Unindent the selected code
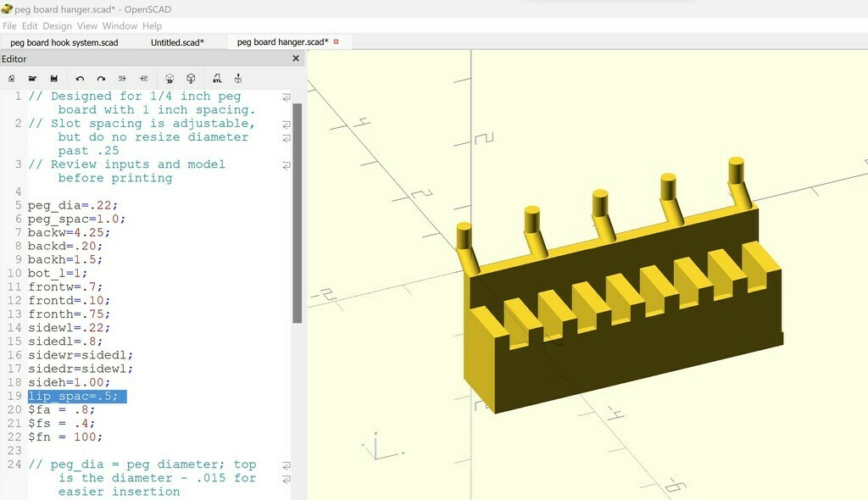This screenshot has height=500, width=868. click(123, 78)
